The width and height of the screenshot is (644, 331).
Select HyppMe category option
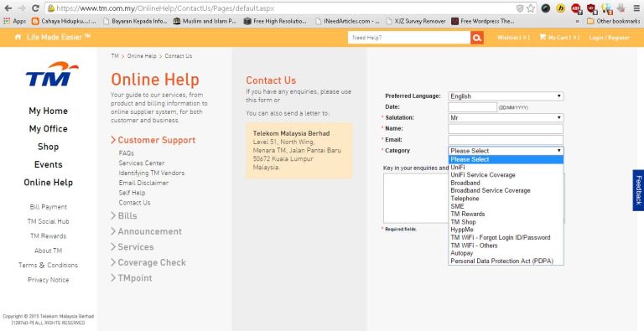click(x=506, y=230)
